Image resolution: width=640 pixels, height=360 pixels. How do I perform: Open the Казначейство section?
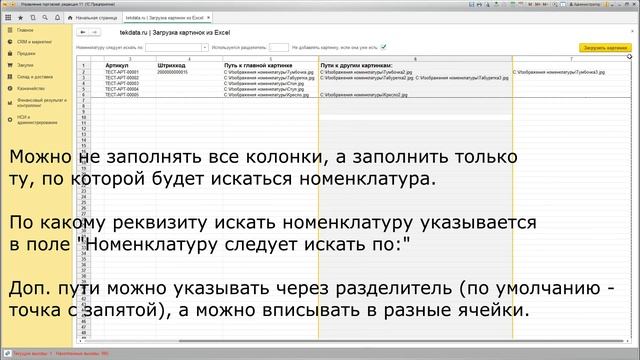[31, 88]
